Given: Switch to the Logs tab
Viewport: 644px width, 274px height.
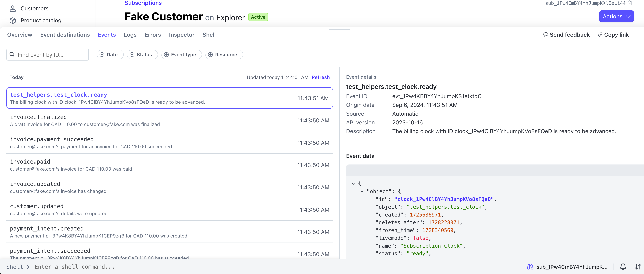Looking at the screenshot, I should 130,35.
